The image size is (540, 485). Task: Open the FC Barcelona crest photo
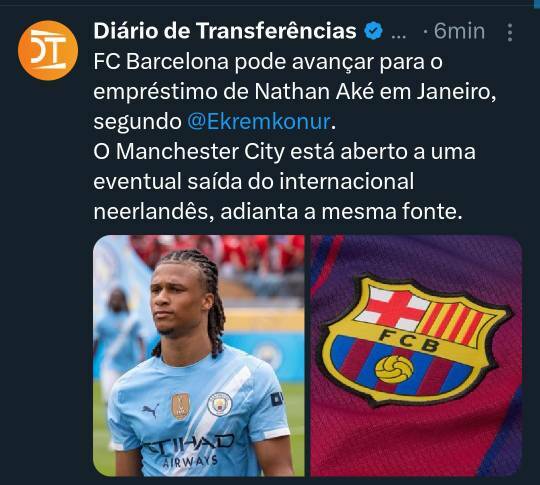(x=416, y=356)
